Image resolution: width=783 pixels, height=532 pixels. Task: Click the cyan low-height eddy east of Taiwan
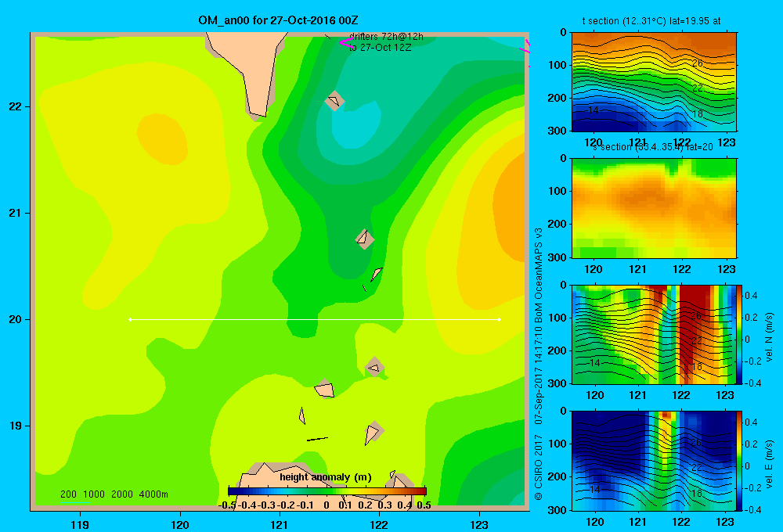[355, 124]
